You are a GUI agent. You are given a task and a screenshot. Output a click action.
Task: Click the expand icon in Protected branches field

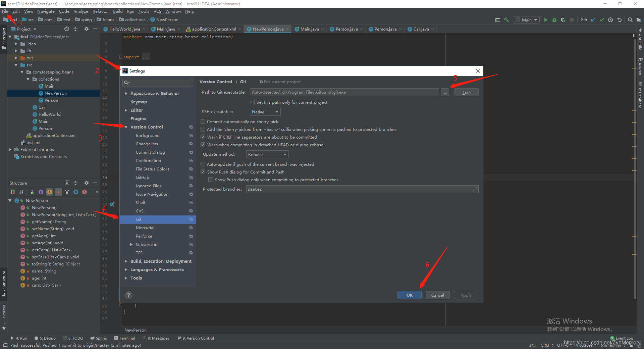(x=475, y=190)
